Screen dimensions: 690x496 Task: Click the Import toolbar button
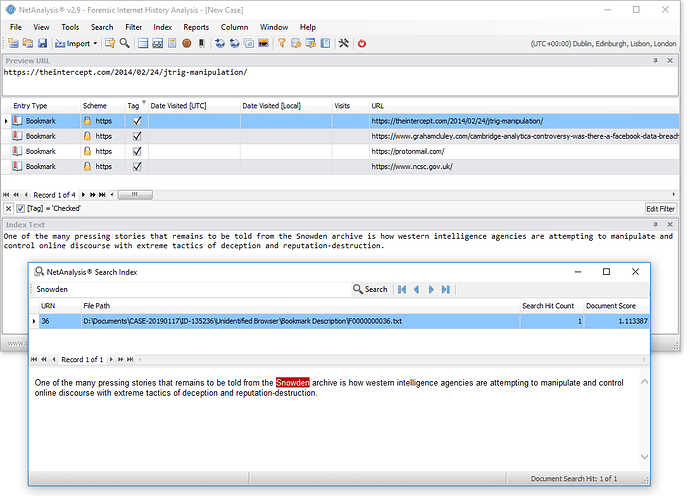[x=73, y=43]
